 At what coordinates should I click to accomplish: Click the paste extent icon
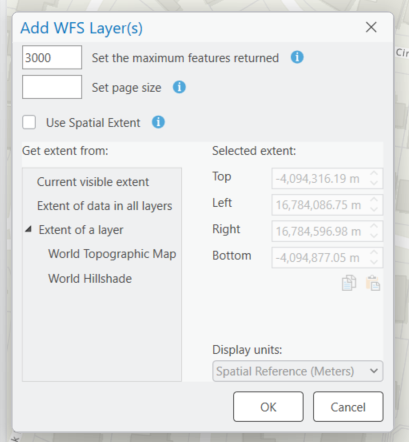pyautogui.click(x=373, y=283)
